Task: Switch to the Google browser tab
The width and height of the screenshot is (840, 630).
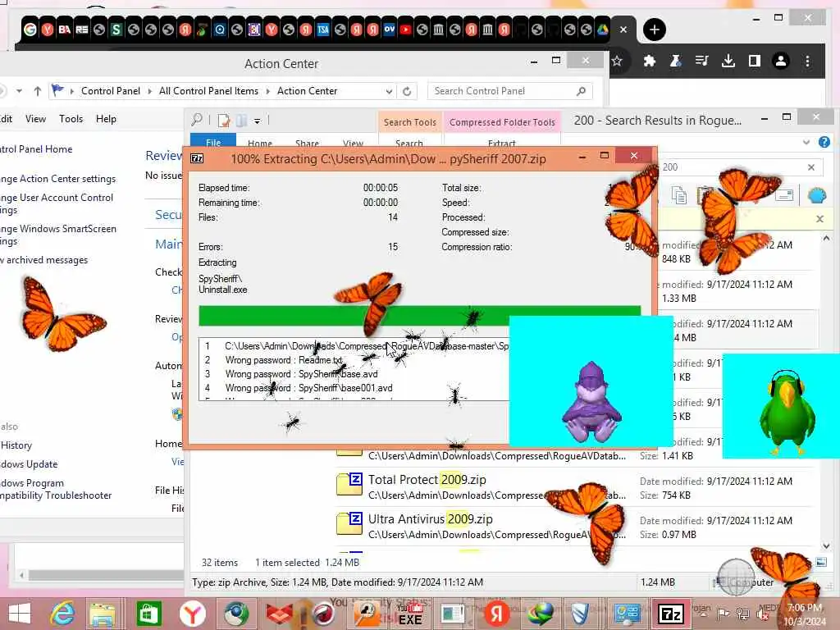Action: point(30,30)
